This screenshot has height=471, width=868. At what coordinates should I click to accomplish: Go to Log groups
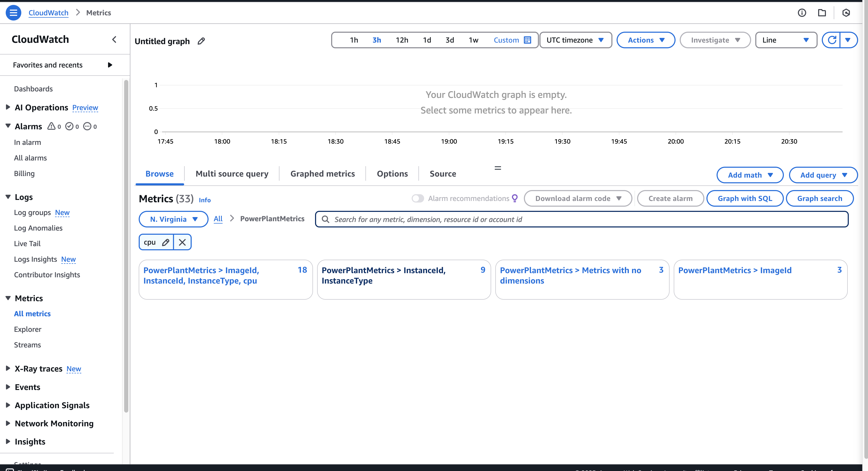coord(32,213)
